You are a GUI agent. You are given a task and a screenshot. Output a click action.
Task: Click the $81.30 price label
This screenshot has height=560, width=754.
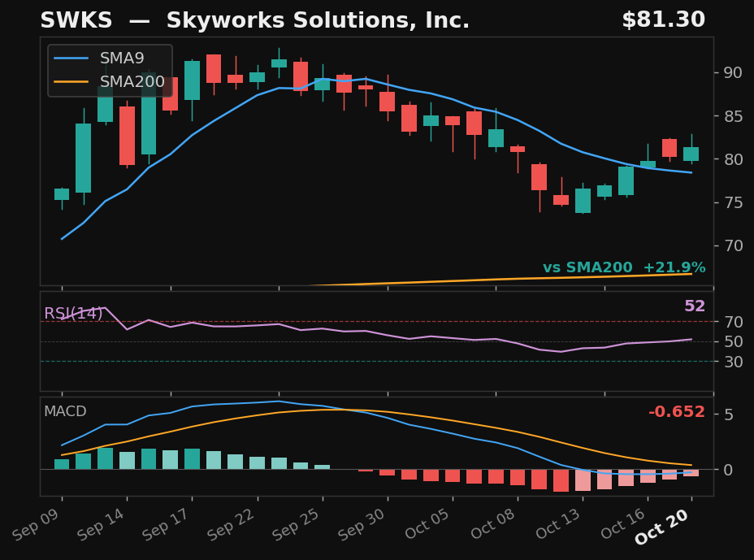click(x=664, y=20)
